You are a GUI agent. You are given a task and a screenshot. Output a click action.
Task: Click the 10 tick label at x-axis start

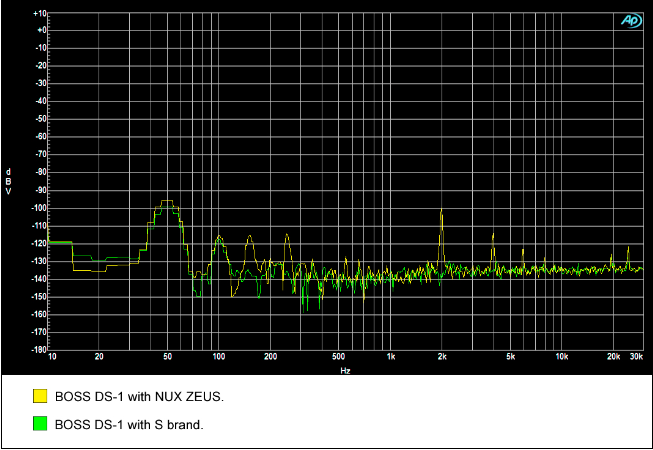51,357
